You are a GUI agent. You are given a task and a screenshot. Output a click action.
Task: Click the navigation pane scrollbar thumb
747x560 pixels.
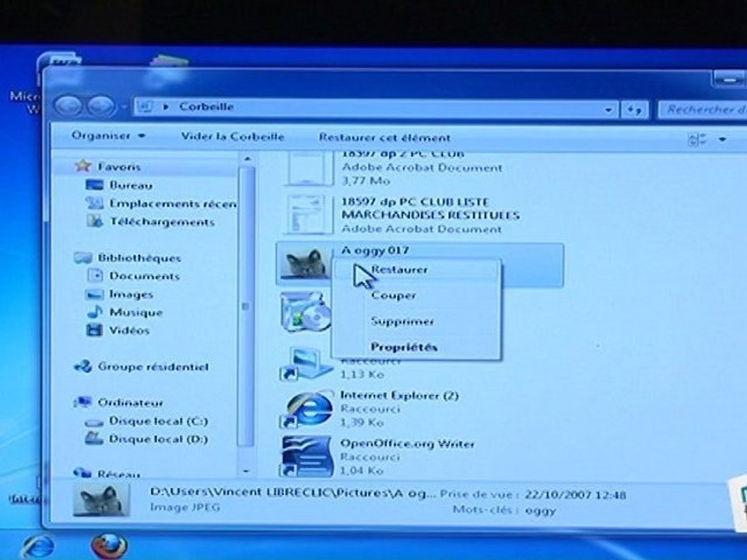tap(246, 306)
